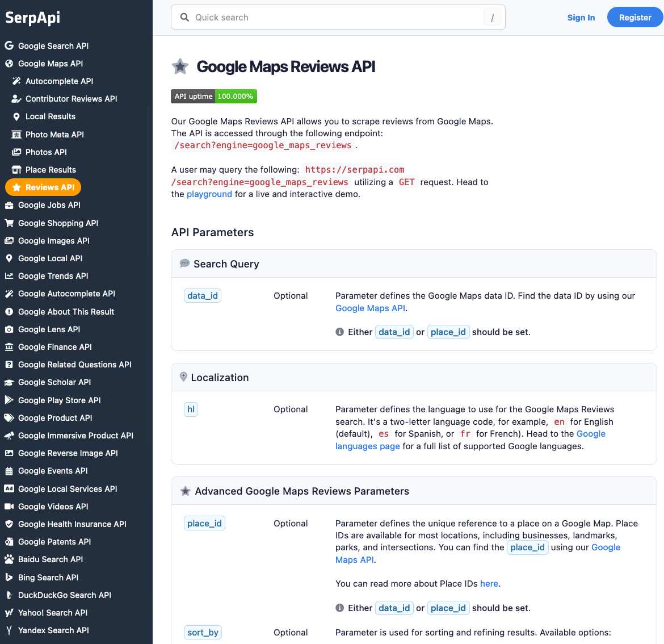The height and width of the screenshot is (644, 664).
Task: Click Advanced Google Maps Reviews Parameters header
Action: [414, 491]
